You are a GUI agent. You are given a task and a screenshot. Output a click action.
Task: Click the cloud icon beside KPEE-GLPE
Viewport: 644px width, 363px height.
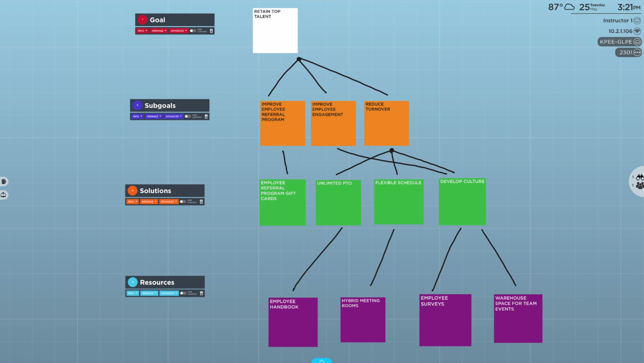(637, 42)
